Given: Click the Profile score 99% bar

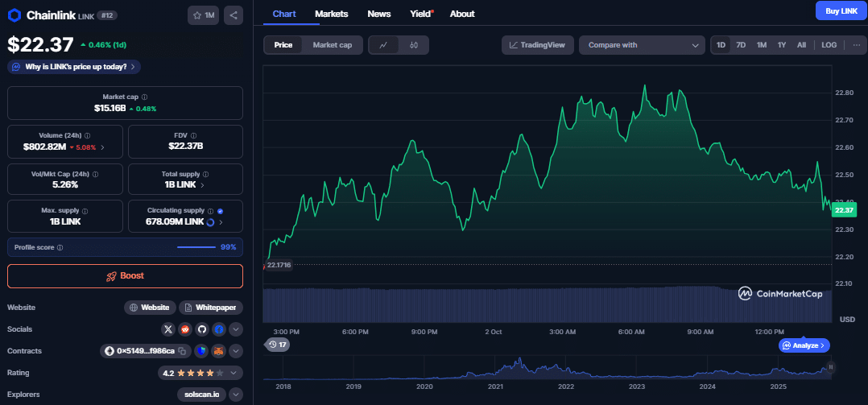Looking at the screenshot, I should pos(125,247).
